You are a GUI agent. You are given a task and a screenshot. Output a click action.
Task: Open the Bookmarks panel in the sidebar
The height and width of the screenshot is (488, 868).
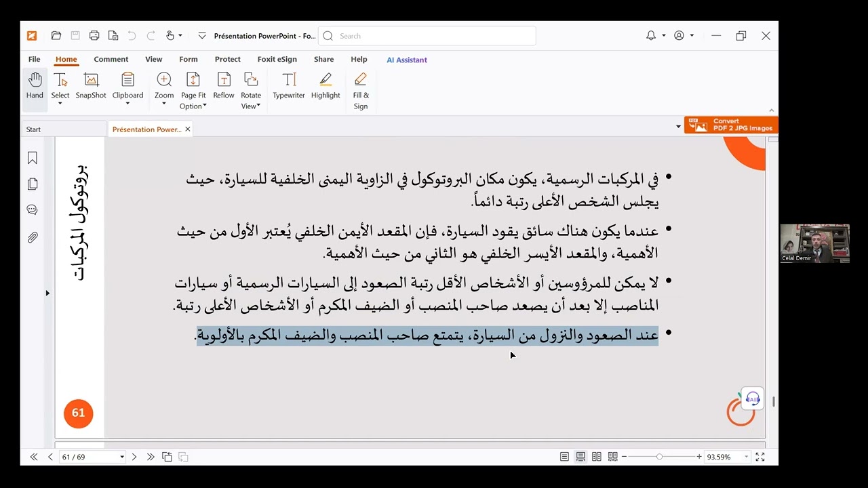[x=32, y=158]
